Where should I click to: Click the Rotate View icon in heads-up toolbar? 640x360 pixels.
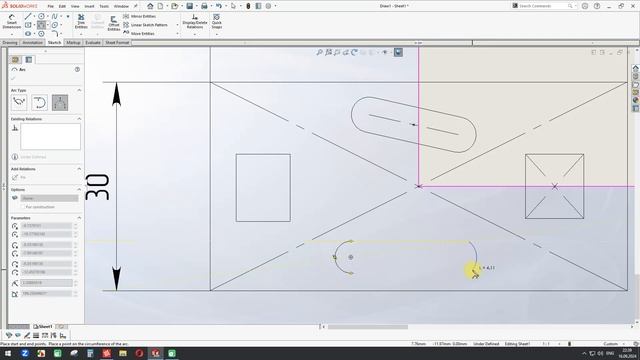point(354,52)
